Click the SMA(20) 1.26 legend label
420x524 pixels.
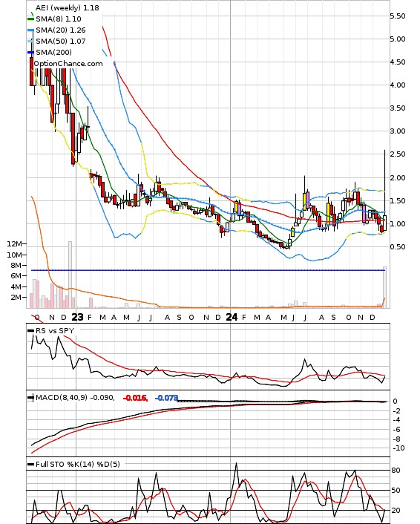61,30
